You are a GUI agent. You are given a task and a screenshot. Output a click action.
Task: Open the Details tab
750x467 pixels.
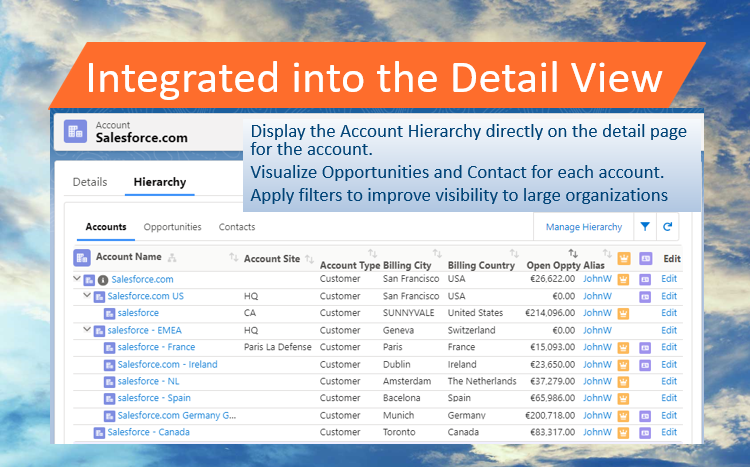(x=90, y=182)
